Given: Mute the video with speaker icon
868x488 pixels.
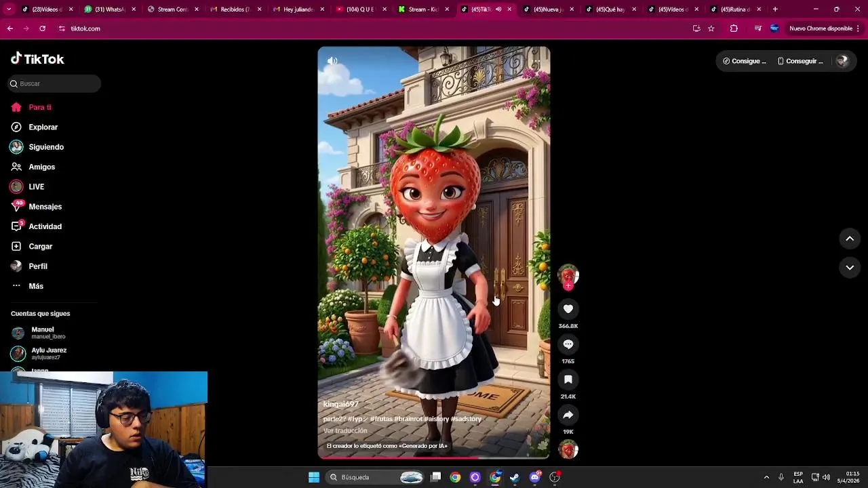Looking at the screenshot, I should [332, 61].
